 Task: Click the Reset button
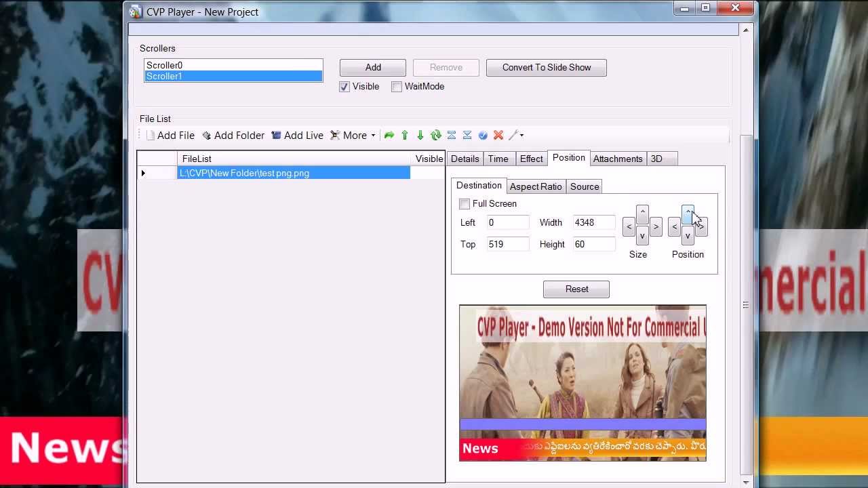click(x=576, y=289)
